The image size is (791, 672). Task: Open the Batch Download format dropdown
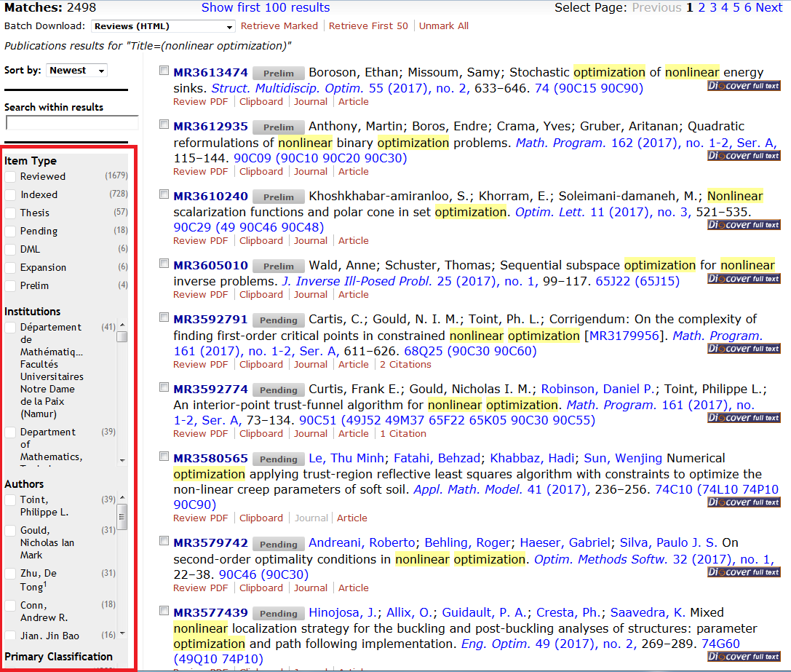(x=163, y=26)
